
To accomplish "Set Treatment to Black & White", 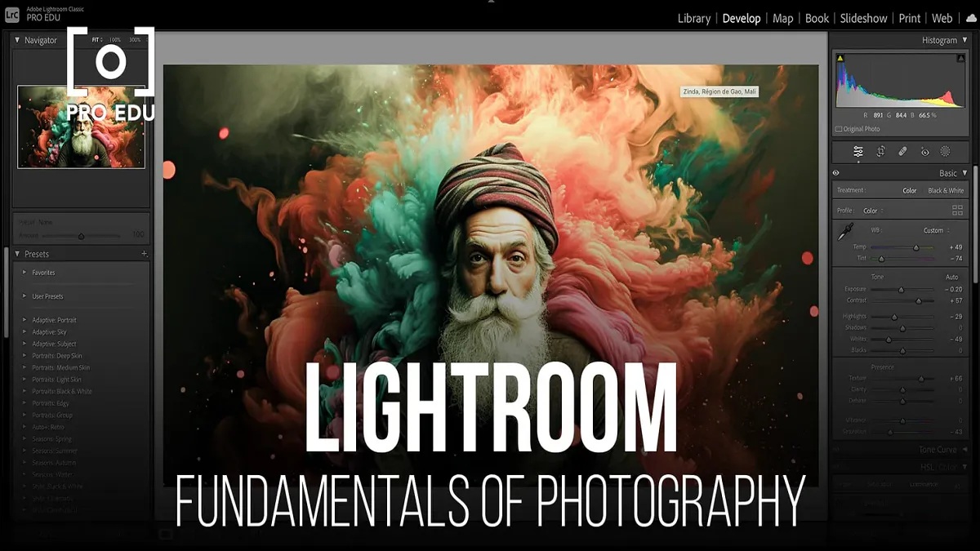I will [x=946, y=190].
